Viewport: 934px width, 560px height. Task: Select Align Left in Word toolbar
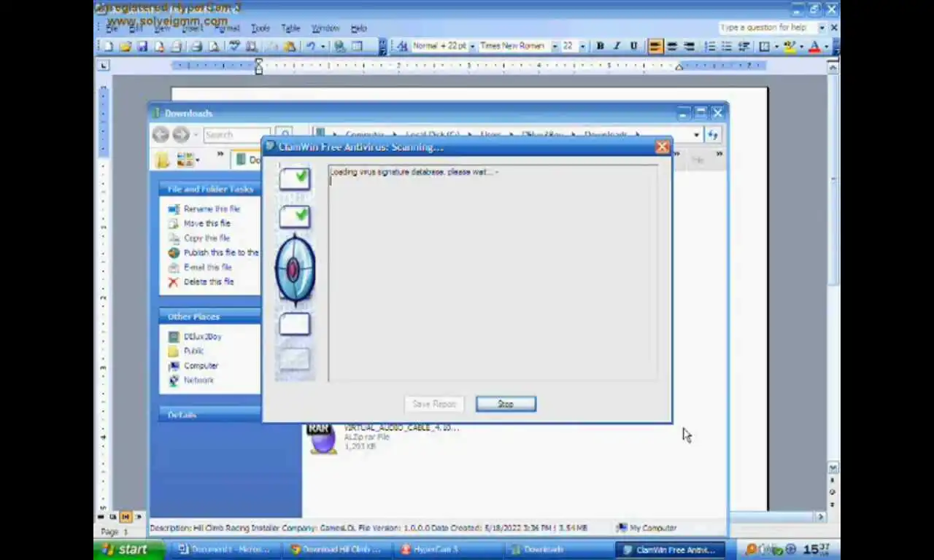(655, 46)
